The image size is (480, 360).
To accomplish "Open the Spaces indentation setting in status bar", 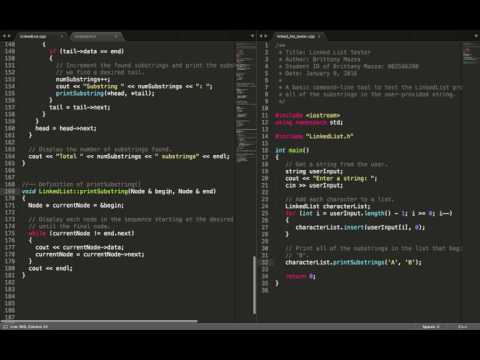I will (x=431, y=327).
